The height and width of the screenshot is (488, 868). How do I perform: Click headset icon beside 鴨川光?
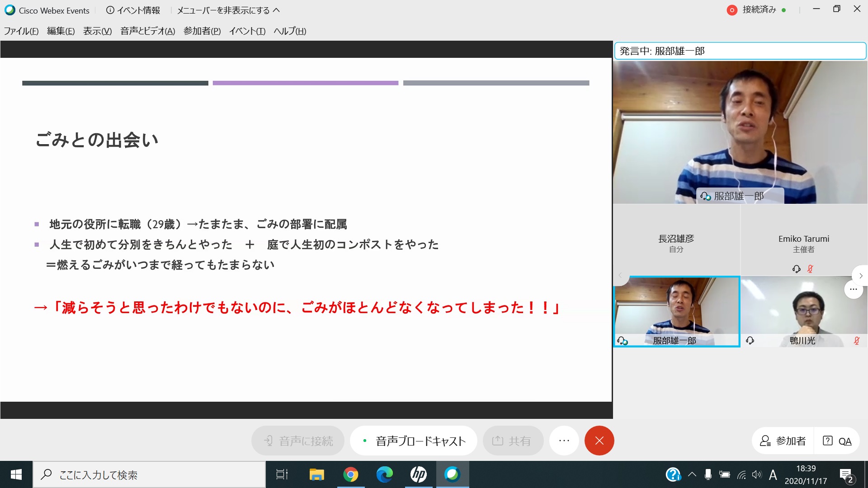point(750,341)
